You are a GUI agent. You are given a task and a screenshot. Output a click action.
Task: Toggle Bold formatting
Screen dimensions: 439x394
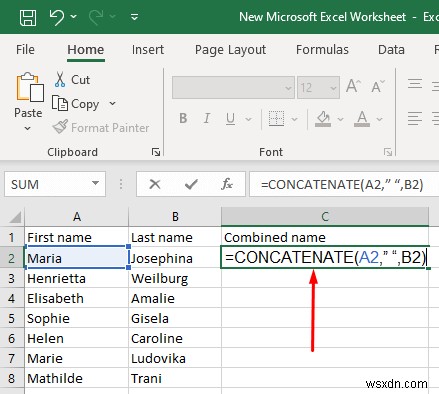pyautogui.click(x=183, y=118)
